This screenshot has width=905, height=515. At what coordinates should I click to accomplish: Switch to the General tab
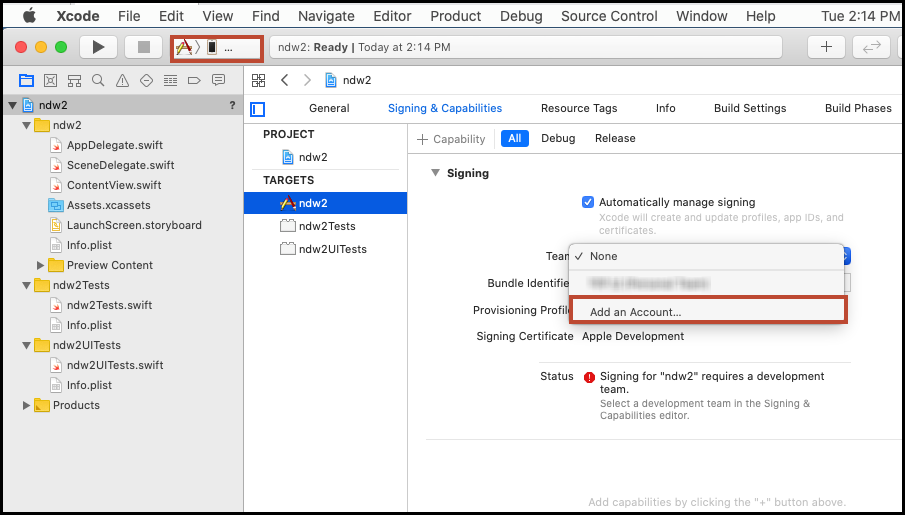coord(329,109)
